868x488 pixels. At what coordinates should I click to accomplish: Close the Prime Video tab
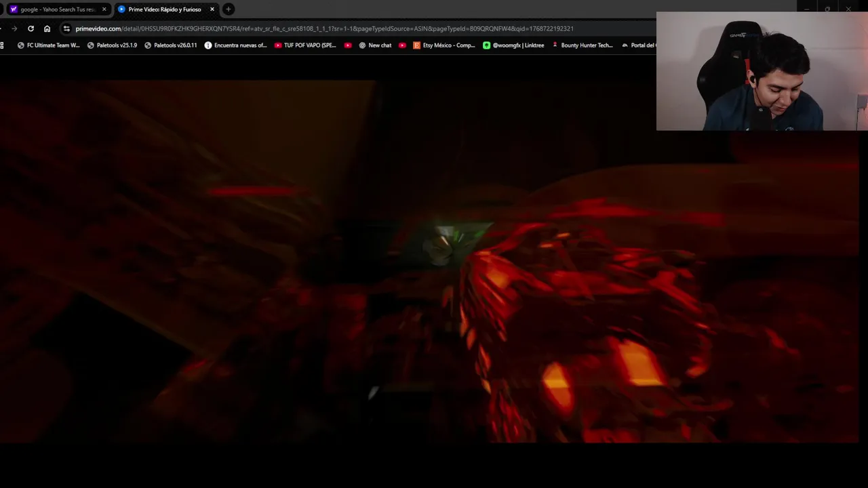click(x=212, y=9)
